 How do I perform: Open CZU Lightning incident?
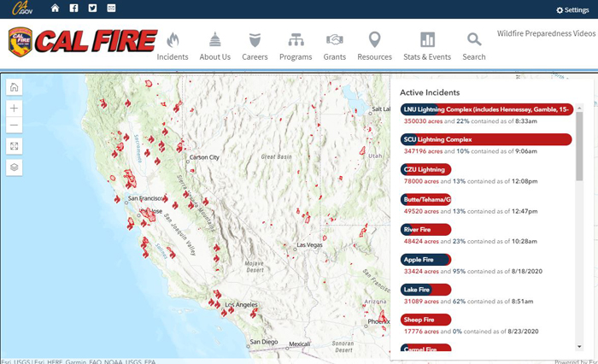tap(425, 169)
